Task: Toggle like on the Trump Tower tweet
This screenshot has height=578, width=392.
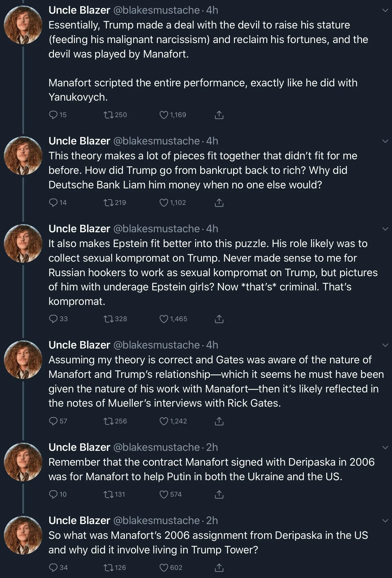Action: point(164,568)
